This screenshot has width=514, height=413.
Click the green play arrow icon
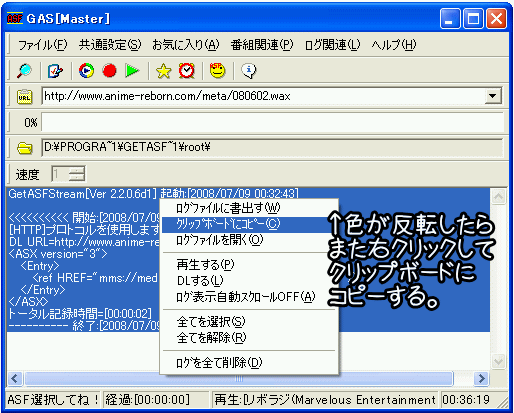(x=132, y=71)
